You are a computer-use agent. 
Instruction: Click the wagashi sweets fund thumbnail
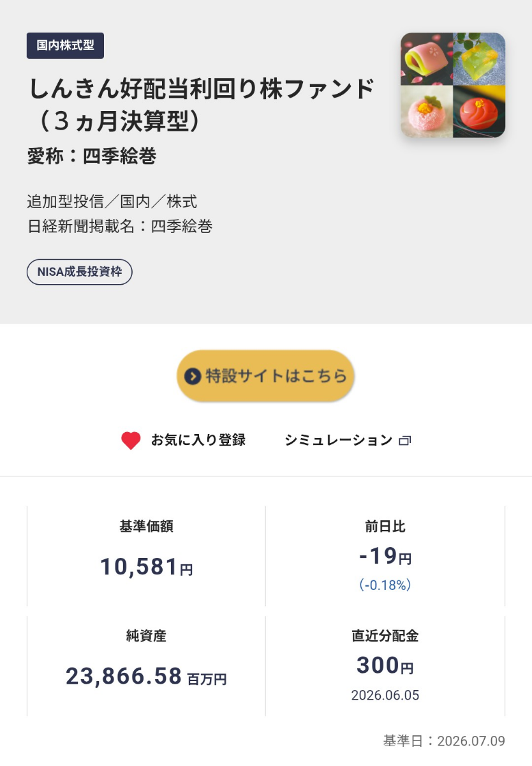[453, 85]
